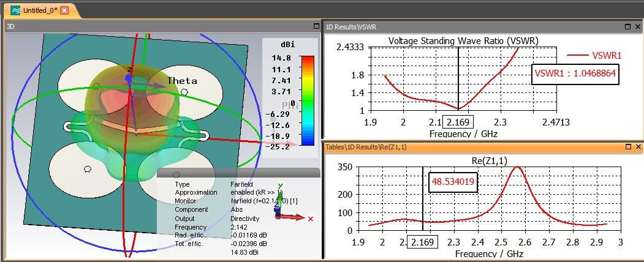Maximize the 3D view panel
The height and width of the screenshot is (262, 644).
(316, 26)
